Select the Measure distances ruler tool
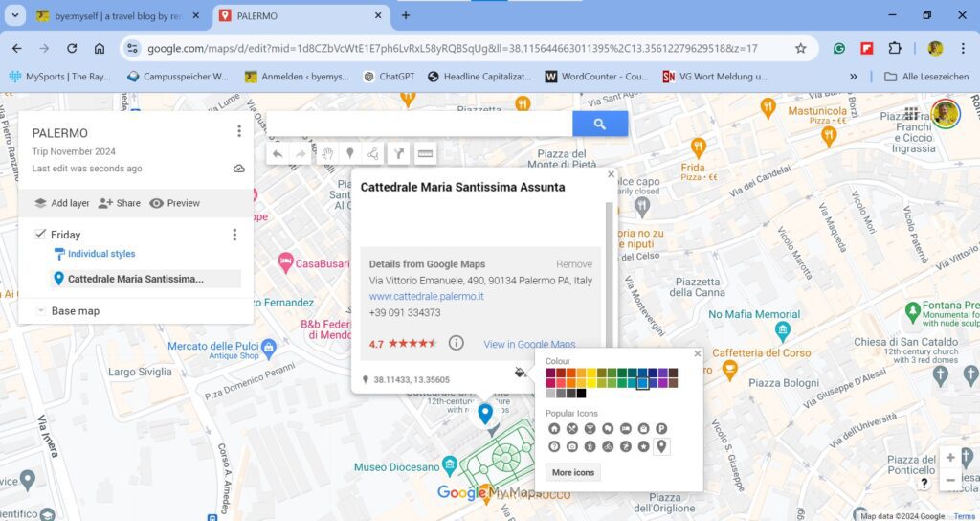The height and width of the screenshot is (521, 980). pyautogui.click(x=425, y=154)
